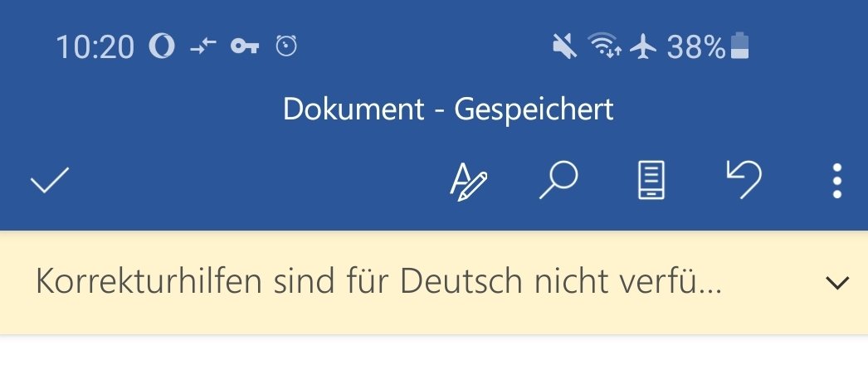This screenshot has width=868, height=389.
Task: Tap the crescent circle status icon
Action: click(162, 46)
